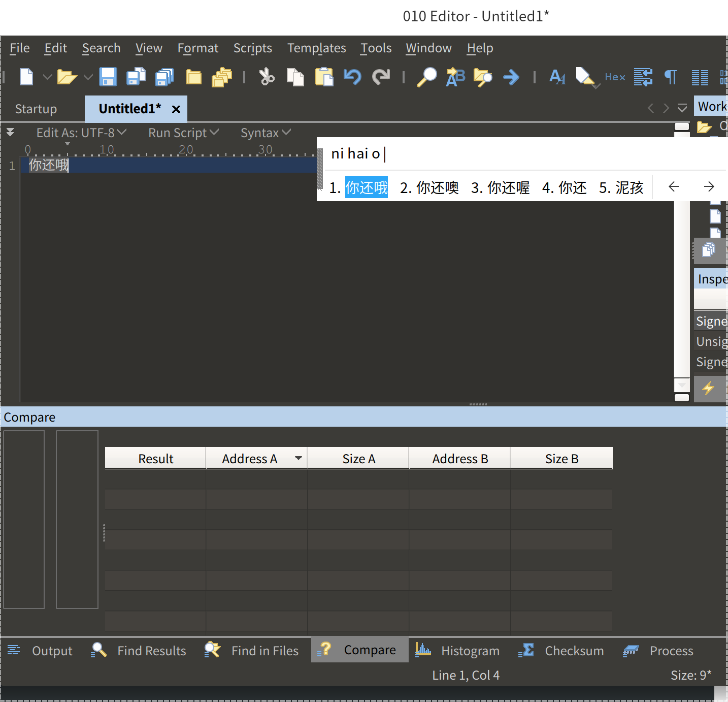Screen dimensions: 728x702
Task: Click the Replace AB icon
Action: pyautogui.click(x=455, y=77)
